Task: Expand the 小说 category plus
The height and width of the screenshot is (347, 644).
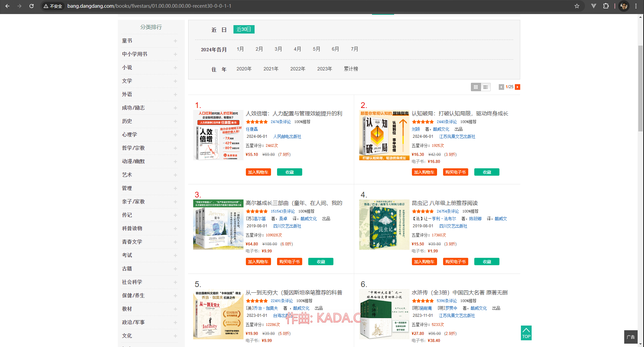Action: coord(175,68)
